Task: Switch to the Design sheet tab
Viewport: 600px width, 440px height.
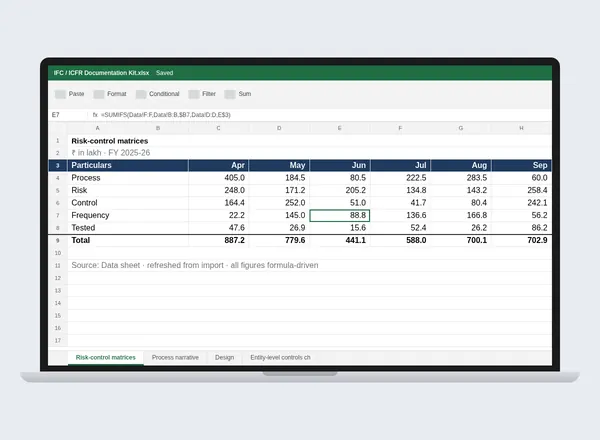Action: [224, 357]
